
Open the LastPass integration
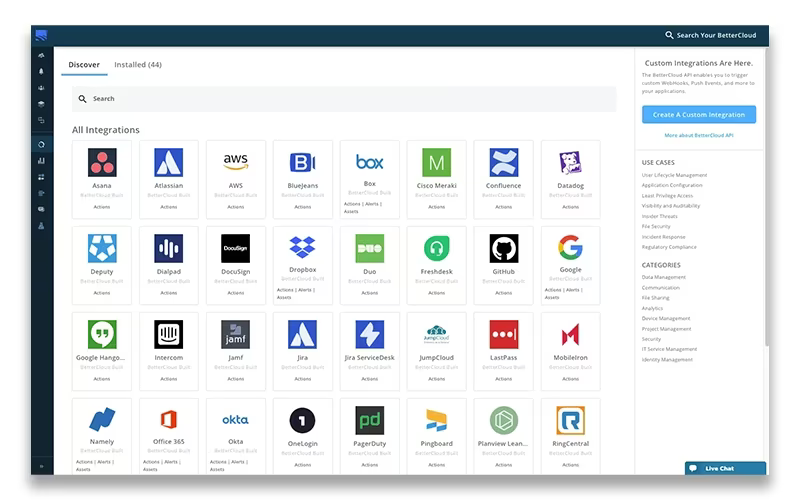(x=503, y=352)
